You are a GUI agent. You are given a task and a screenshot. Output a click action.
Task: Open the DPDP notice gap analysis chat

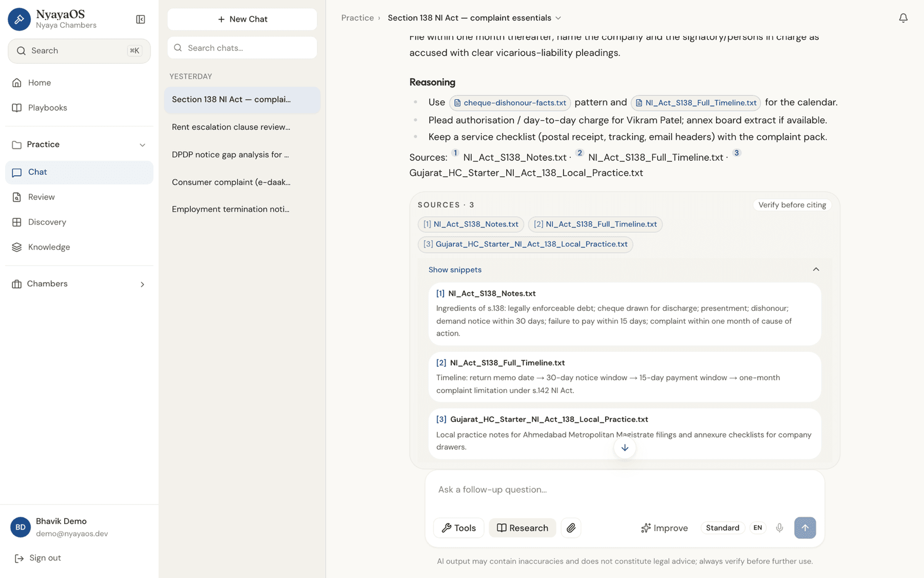coord(242,155)
